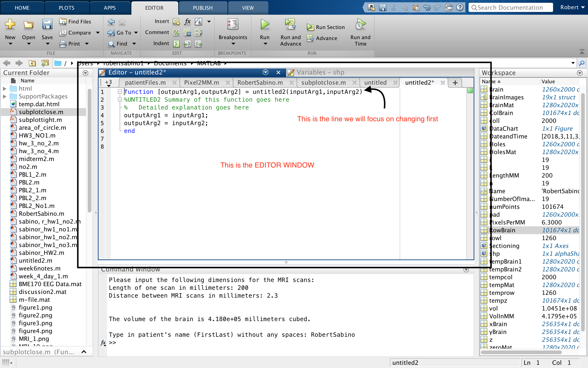Click the Search Documentation field

tap(511, 8)
